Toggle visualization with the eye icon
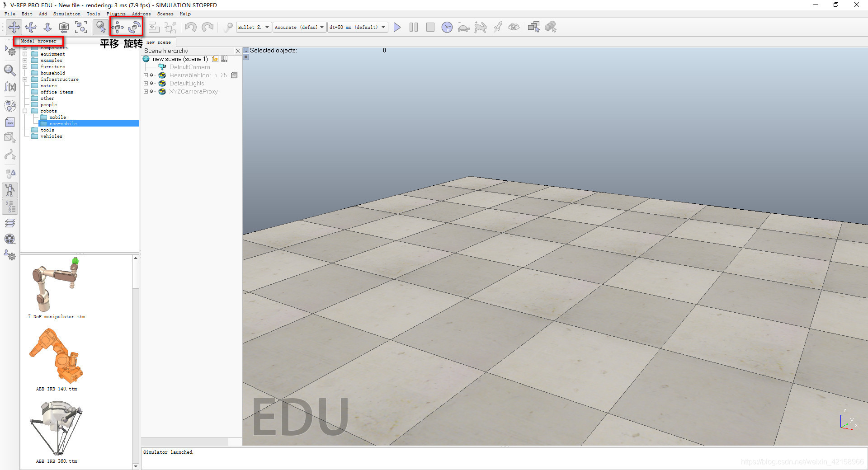Viewport: 868px width, 470px height. (514, 27)
